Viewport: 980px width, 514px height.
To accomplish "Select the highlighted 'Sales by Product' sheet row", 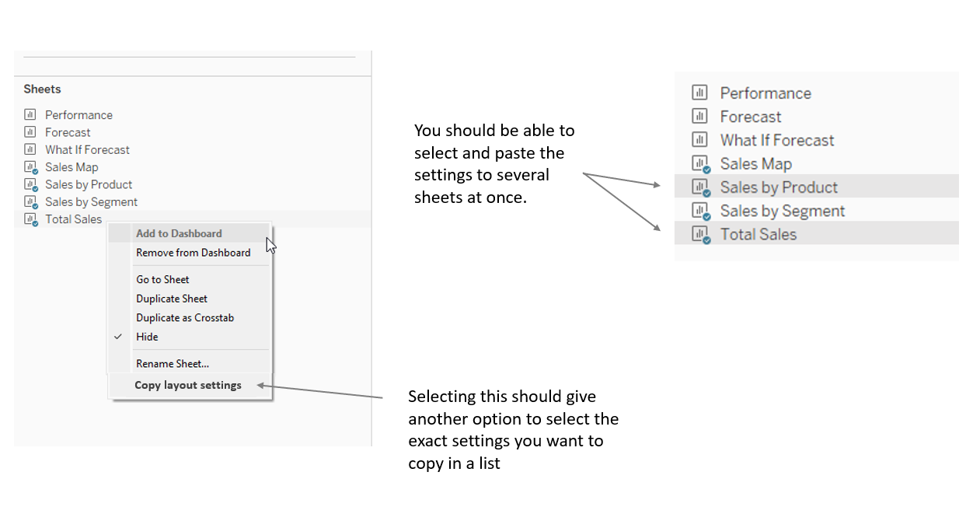I will pyautogui.click(x=778, y=187).
